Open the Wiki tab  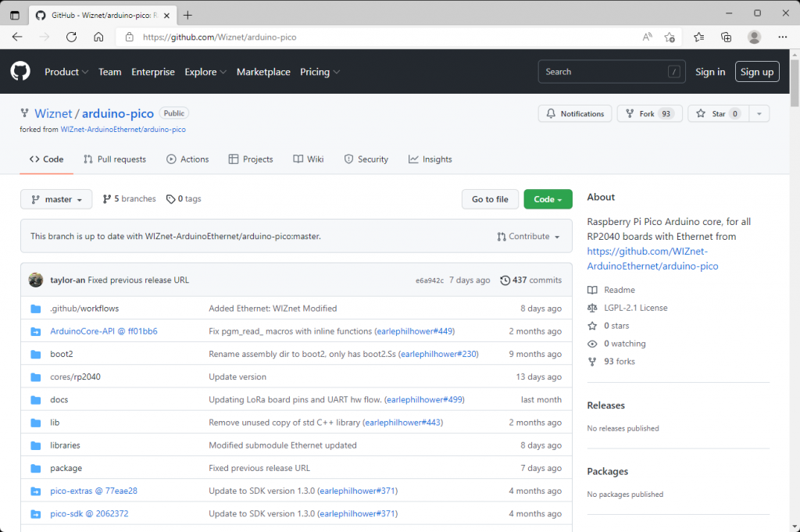308,159
